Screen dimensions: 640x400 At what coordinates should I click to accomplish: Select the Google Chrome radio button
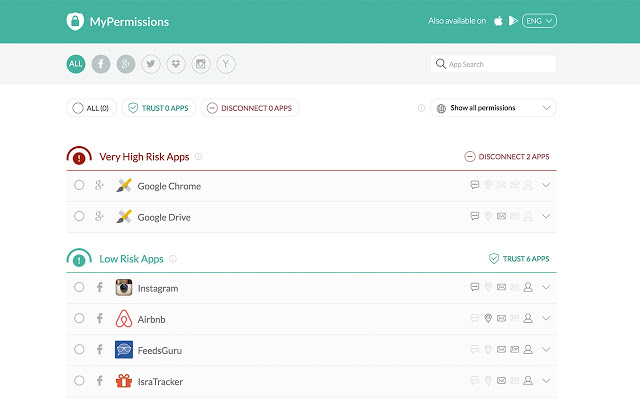click(79, 185)
